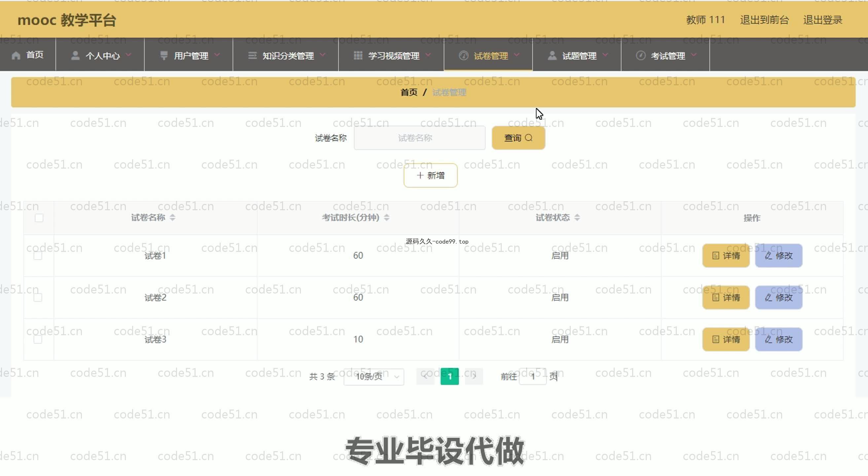Click the clock icon beside 考试管理

[x=640, y=55]
